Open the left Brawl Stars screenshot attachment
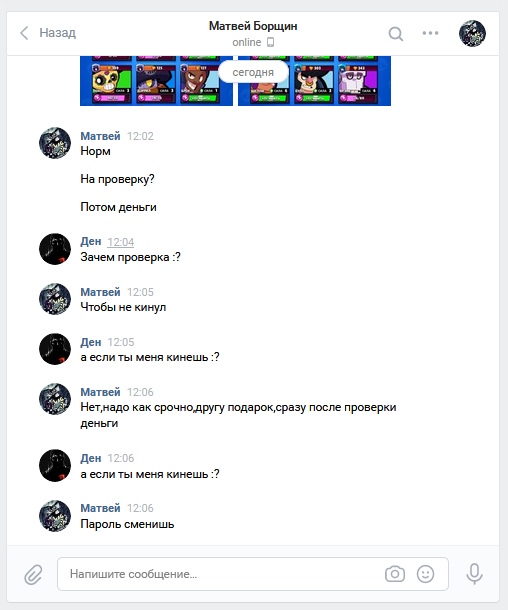Screen dimensions: 508x610 point(156,81)
